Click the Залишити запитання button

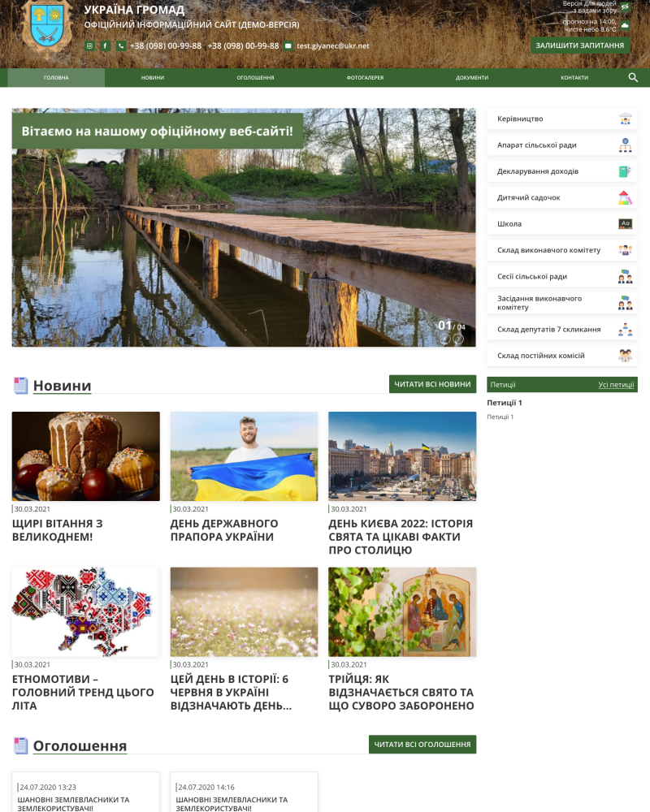click(x=580, y=45)
